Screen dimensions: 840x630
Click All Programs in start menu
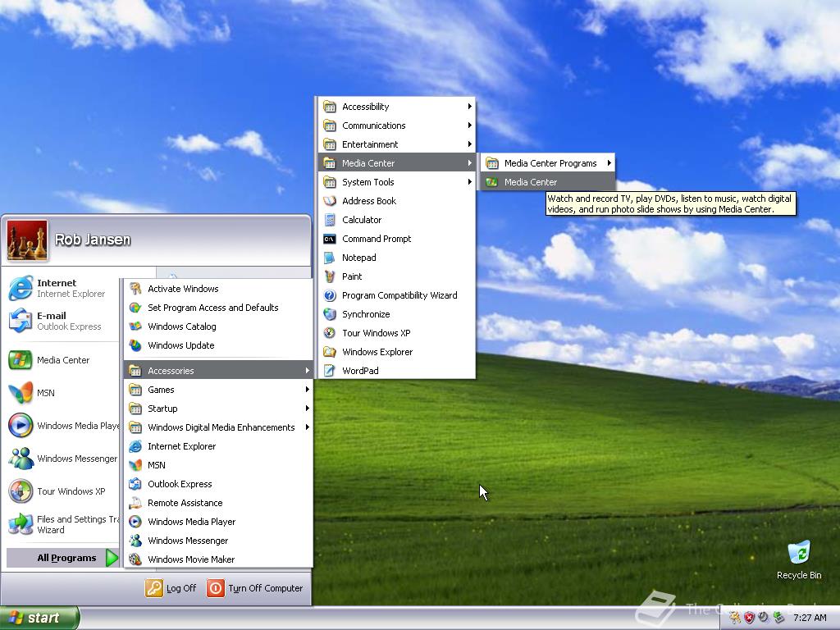point(62,558)
